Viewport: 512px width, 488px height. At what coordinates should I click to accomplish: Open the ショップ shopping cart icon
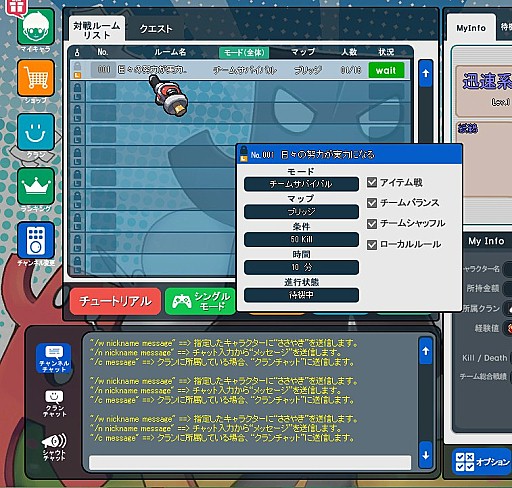[36, 78]
